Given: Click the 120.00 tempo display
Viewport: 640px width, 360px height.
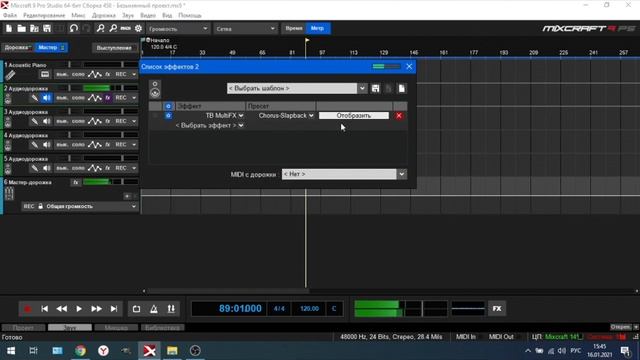Looking at the screenshot, I should pyautogui.click(x=309, y=309).
